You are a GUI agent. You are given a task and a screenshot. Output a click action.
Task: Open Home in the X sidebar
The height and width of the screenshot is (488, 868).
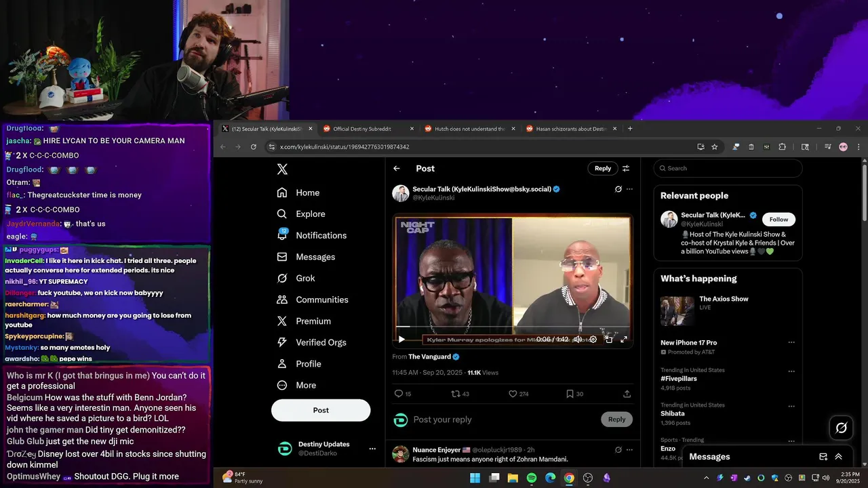(x=298, y=192)
